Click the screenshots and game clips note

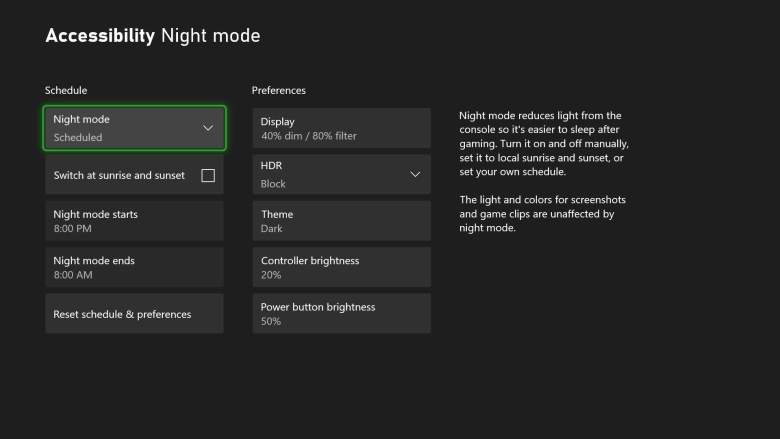click(542, 214)
